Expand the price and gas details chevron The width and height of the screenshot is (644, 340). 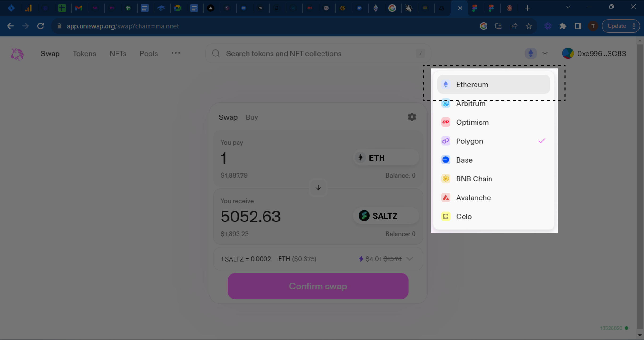click(x=409, y=259)
